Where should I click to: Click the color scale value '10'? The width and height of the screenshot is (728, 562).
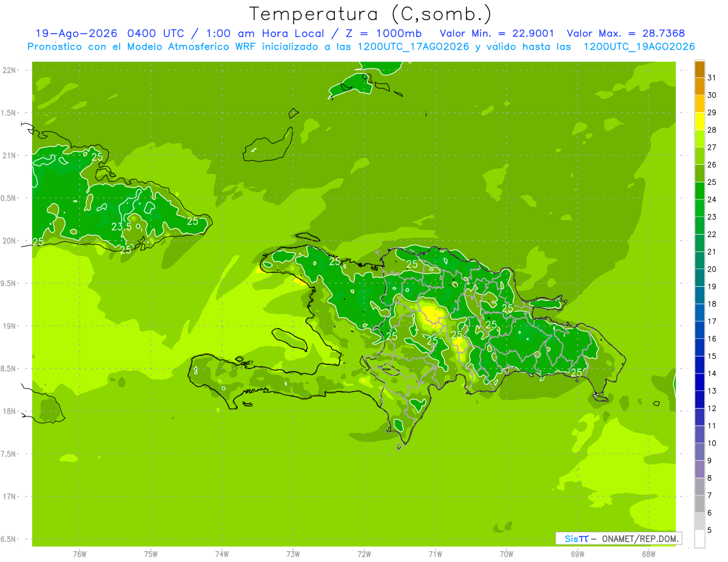[712, 443]
